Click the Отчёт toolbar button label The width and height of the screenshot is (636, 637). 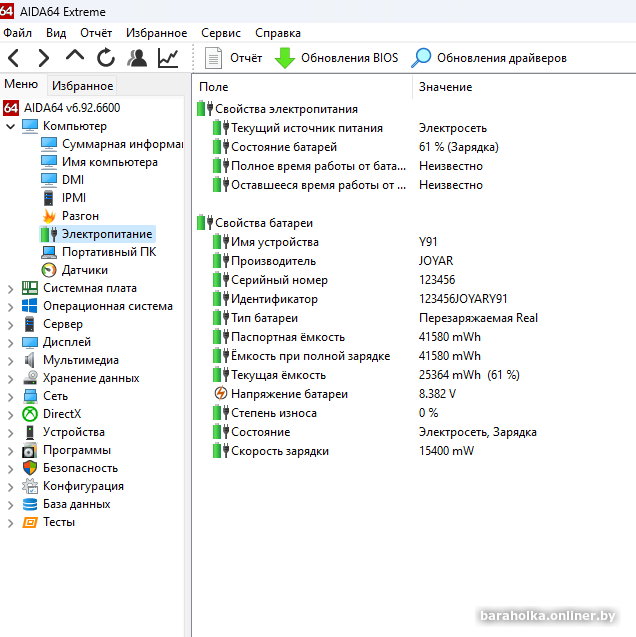tap(246, 58)
